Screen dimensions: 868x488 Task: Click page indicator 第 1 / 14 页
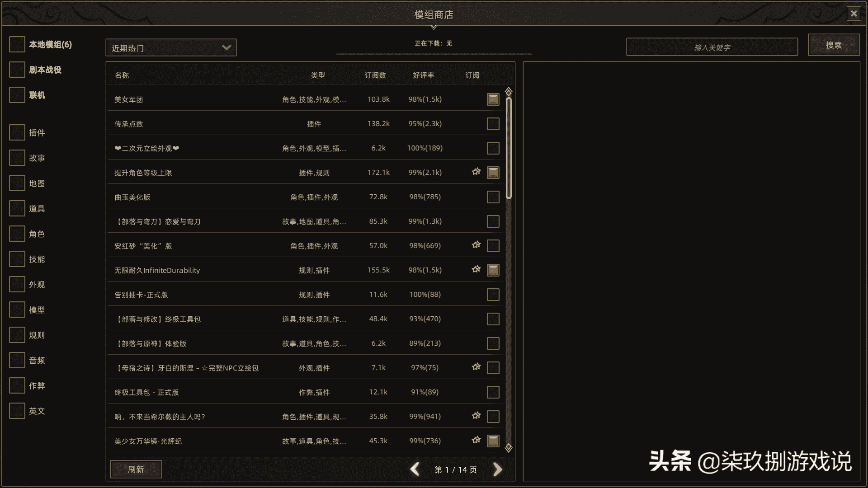[x=456, y=470]
